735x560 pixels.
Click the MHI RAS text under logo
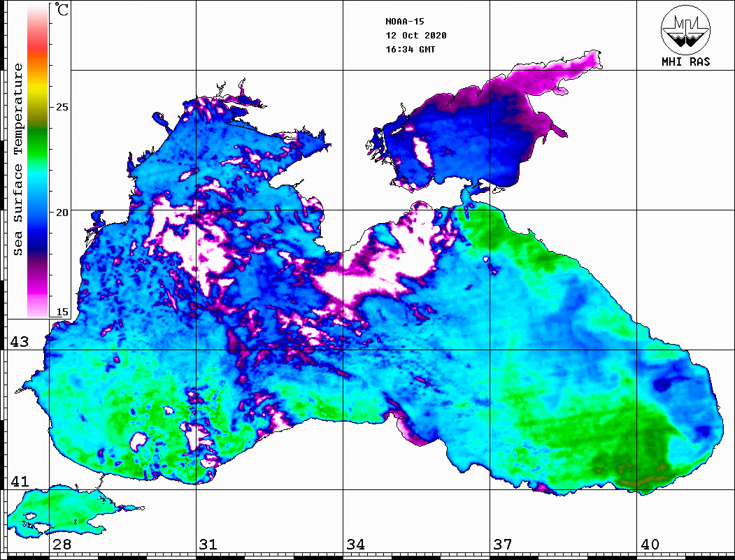[x=685, y=62]
